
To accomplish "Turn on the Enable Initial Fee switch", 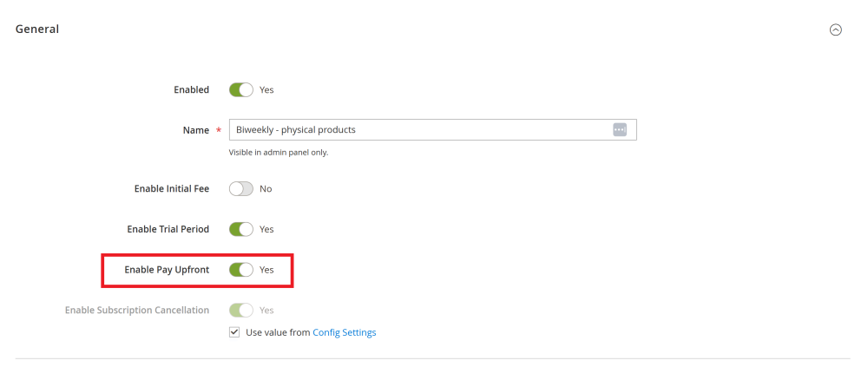I will 240,189.
